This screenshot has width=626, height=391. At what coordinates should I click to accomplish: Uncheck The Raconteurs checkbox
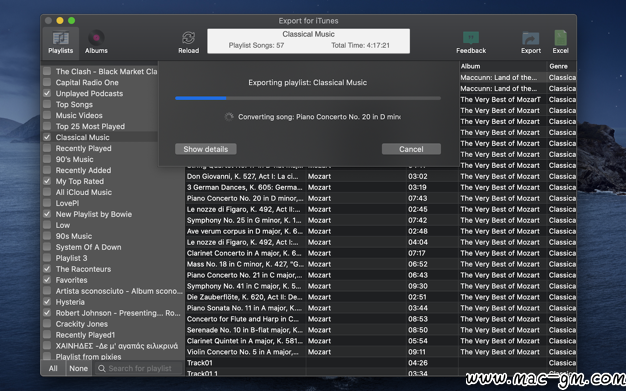point(47,269)
